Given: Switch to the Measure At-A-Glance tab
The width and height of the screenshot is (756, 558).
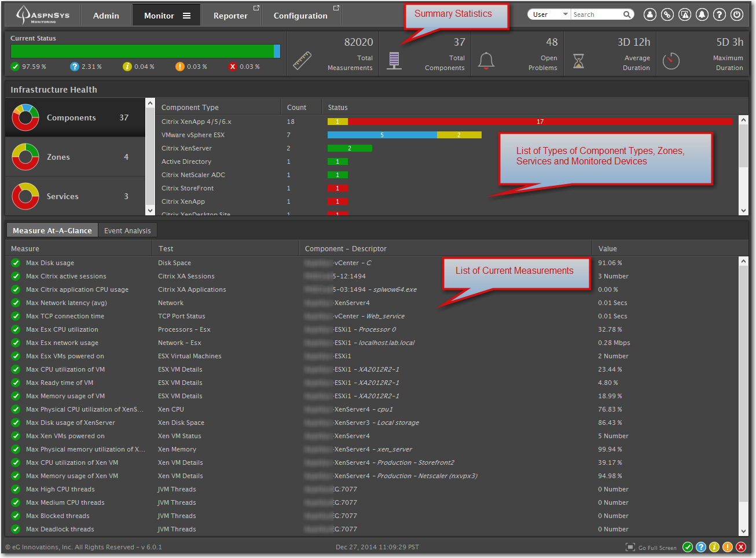Looking at the screenshot, I should point(52,230).
